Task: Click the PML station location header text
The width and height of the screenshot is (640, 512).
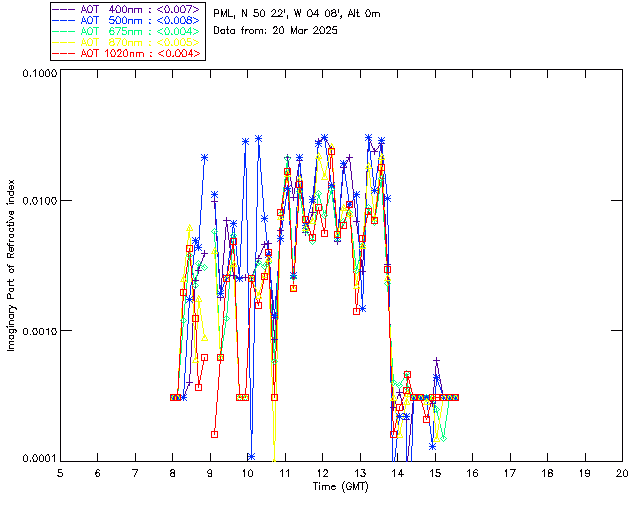Action: [297, 14]
